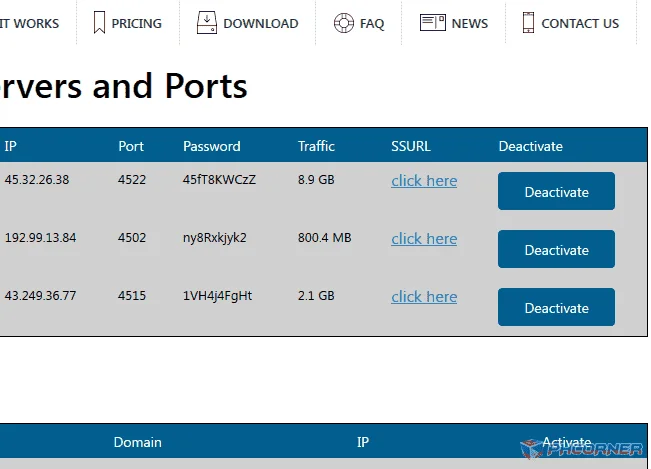The image size is (651, 469).
Task: Open SSURL link for port 4515
Action: [424, 297]
